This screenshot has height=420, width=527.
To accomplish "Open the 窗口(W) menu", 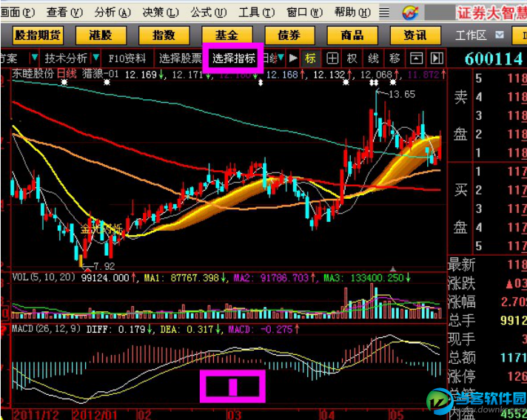I will (304, 13).
